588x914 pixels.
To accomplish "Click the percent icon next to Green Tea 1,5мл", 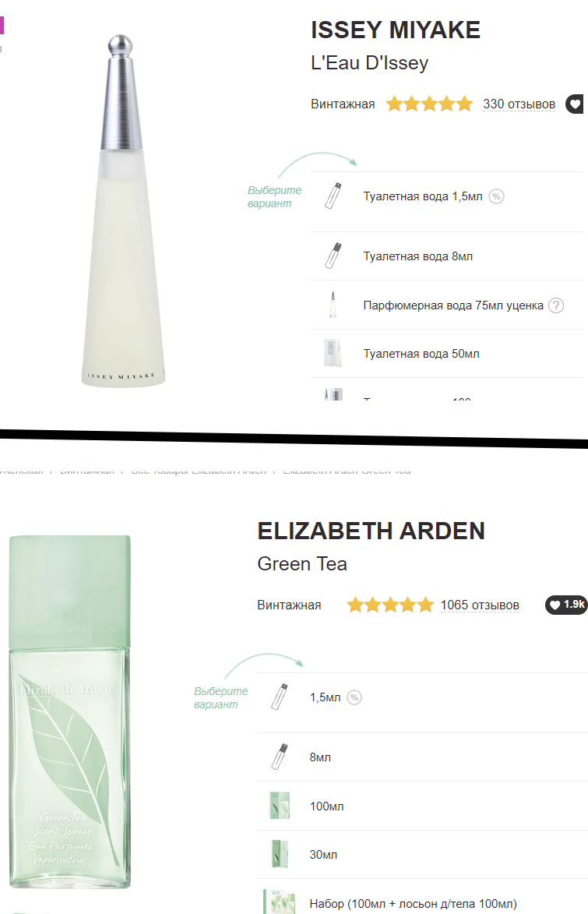I will (x=354, y=697).
